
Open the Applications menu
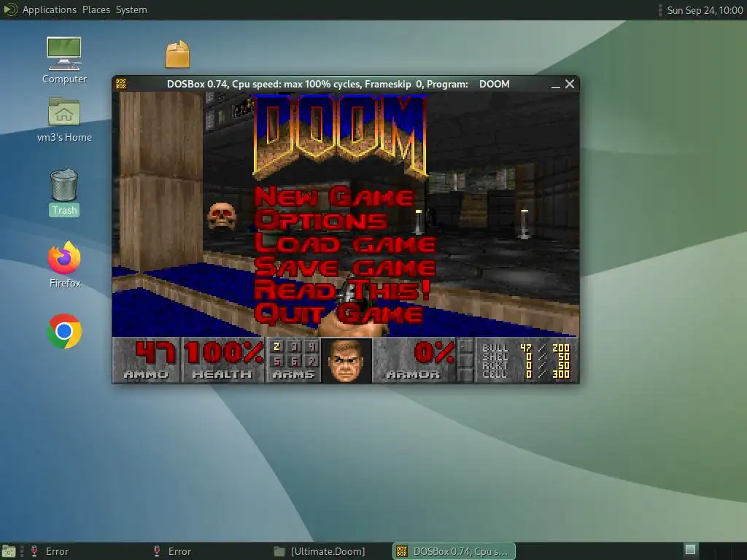(49, 9)
